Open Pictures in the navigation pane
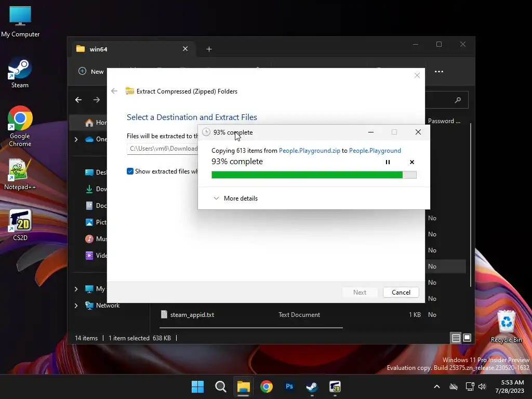Screen dimensions: 532x399 tap(96, 222)
